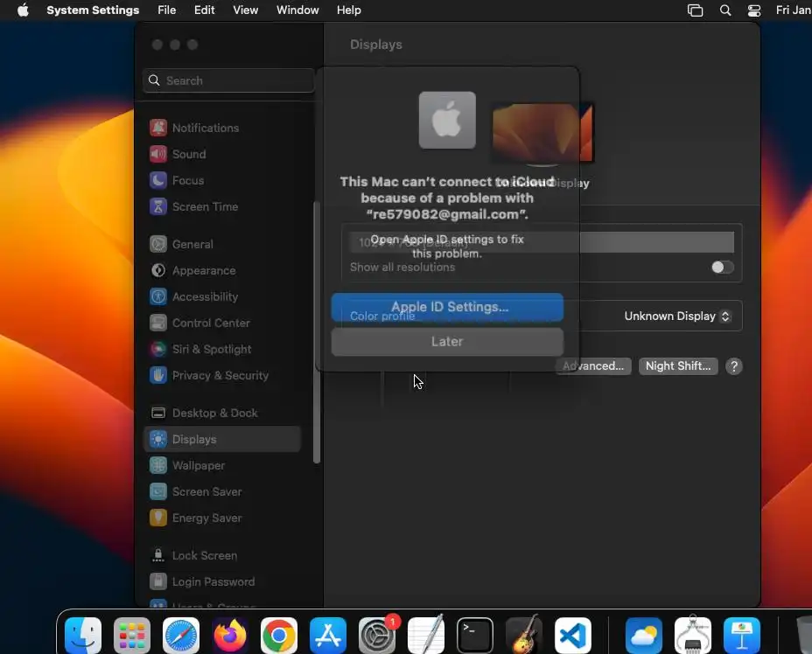The image size is (812, 654).
Task: Open the cloud weather app in Dock
Action: (644, 635)
